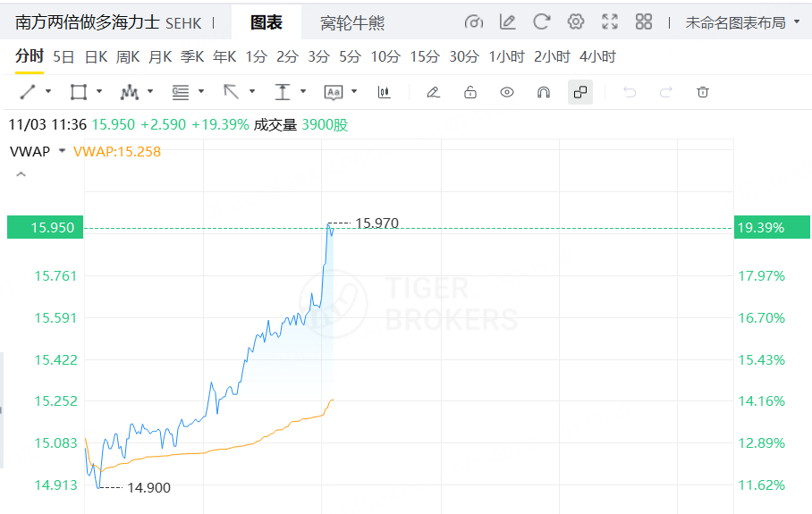Choose the 15分 interval
This screenshot has width=812, height=514.
(425, 56)
